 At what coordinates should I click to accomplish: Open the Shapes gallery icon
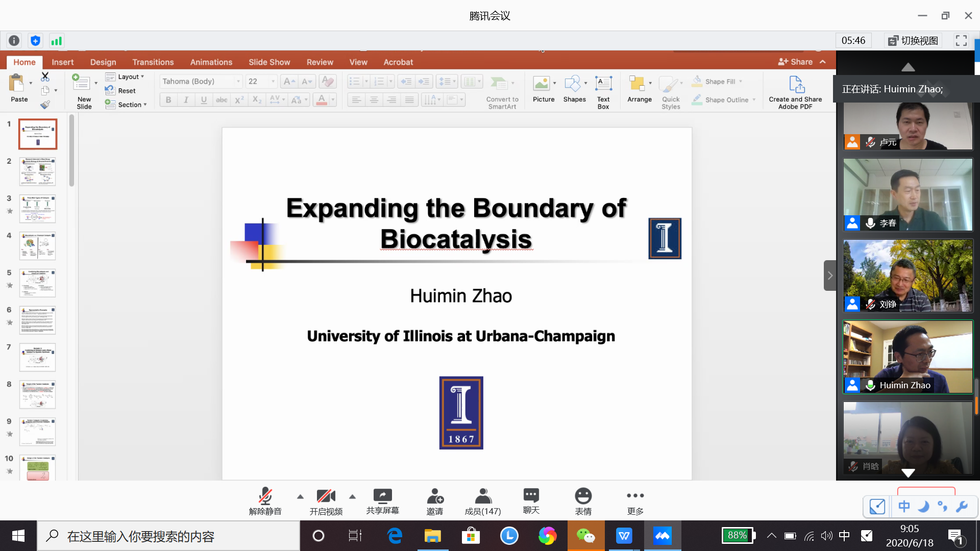[573, 83]
